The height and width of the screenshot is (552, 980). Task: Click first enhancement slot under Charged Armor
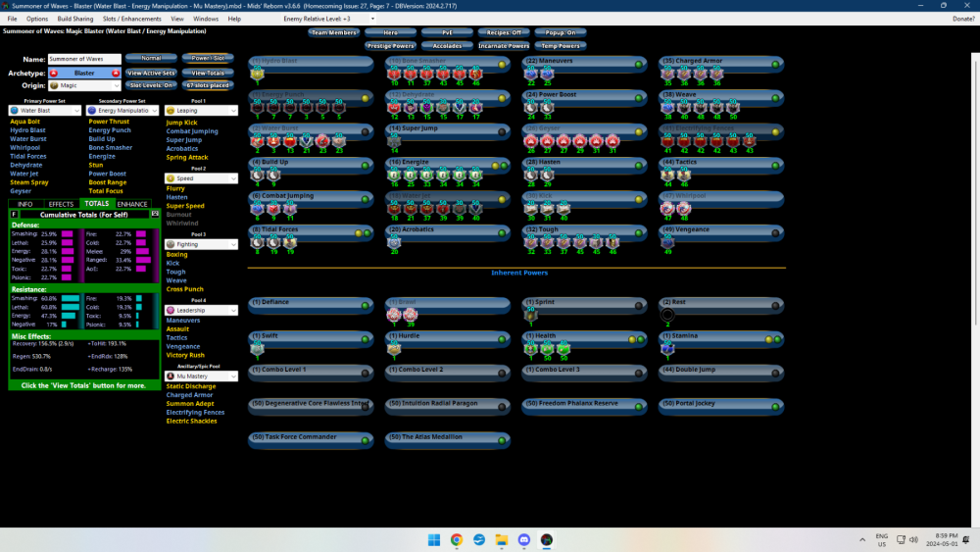coord(667,74)
